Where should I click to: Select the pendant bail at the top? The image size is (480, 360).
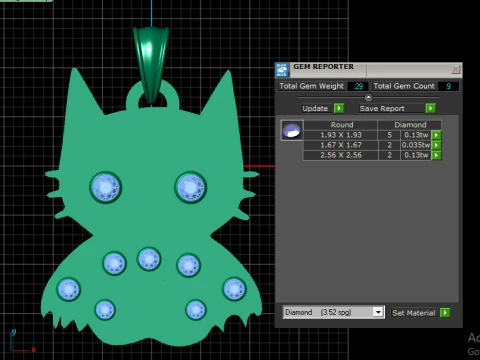[x=151, y=65]
